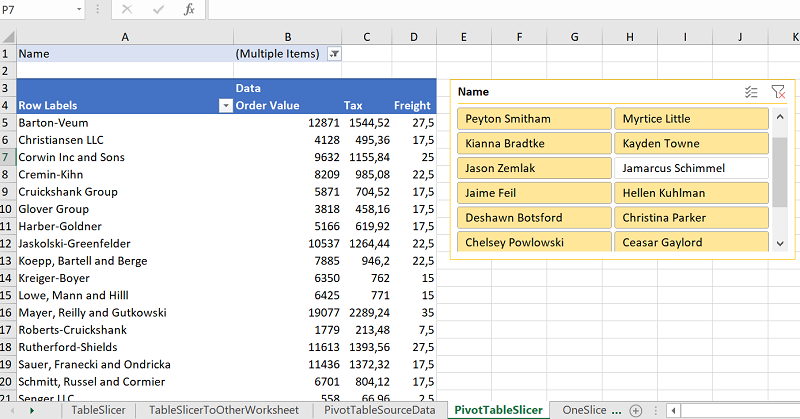Click cell Koepp, Bartell and Berge
Screen dimensions: 800x419
coord(125,261)
